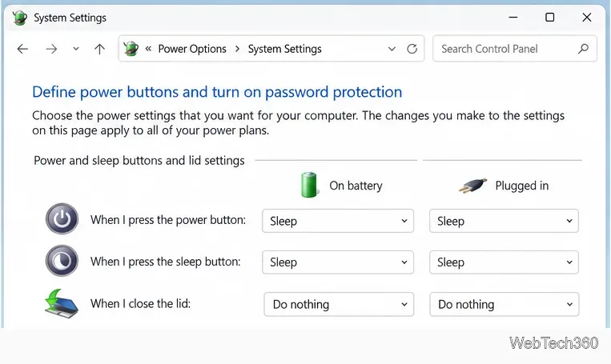
Task: Click the search magnifier icon
Action: 583,49
